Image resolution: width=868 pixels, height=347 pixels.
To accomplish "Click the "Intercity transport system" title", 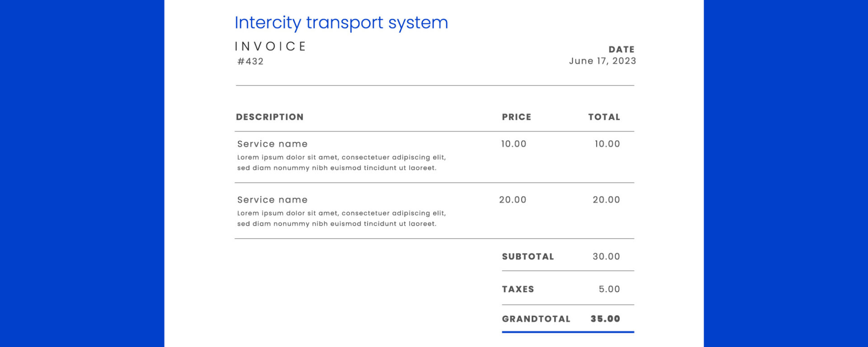I will pyautogui.click(x=341, y=23).
